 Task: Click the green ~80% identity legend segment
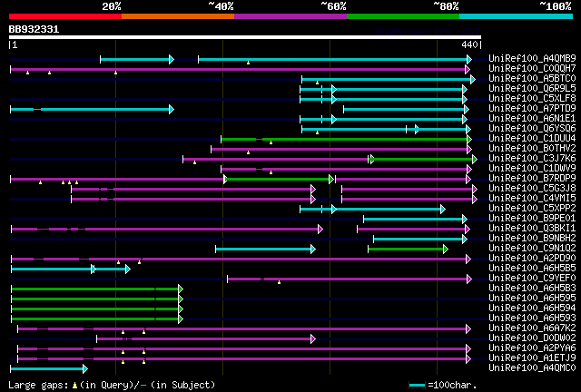tap(403, 16)
